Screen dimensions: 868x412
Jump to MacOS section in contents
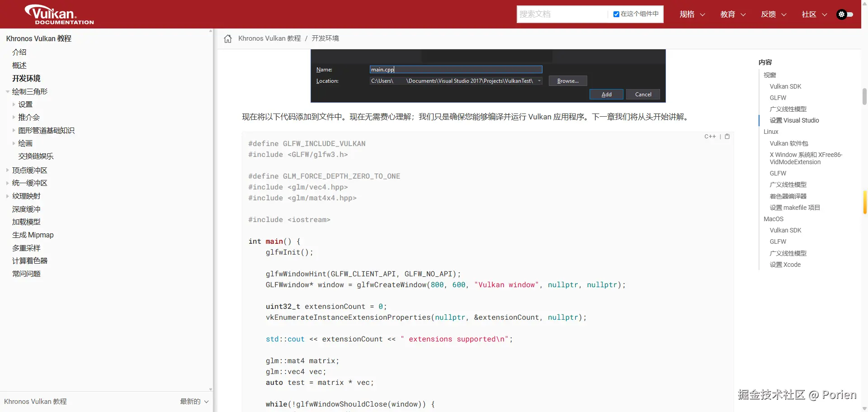coord(774,219)
